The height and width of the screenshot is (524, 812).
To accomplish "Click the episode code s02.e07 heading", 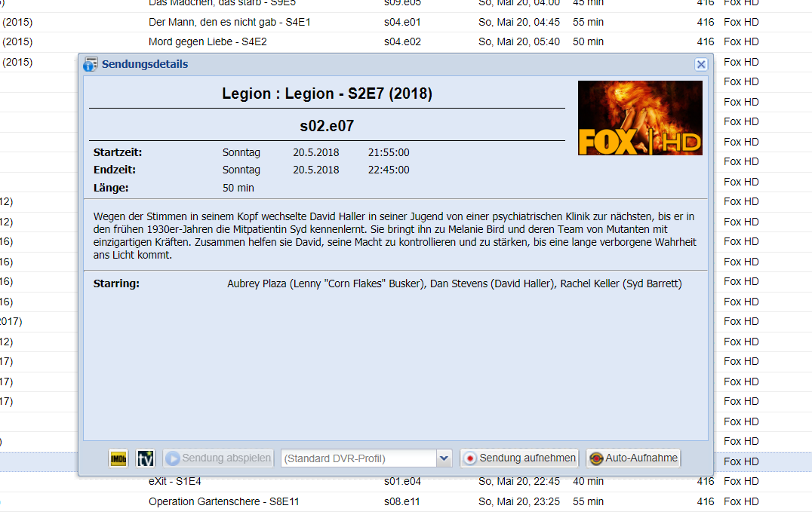I will pyautogui.click(x=327, y=126).
